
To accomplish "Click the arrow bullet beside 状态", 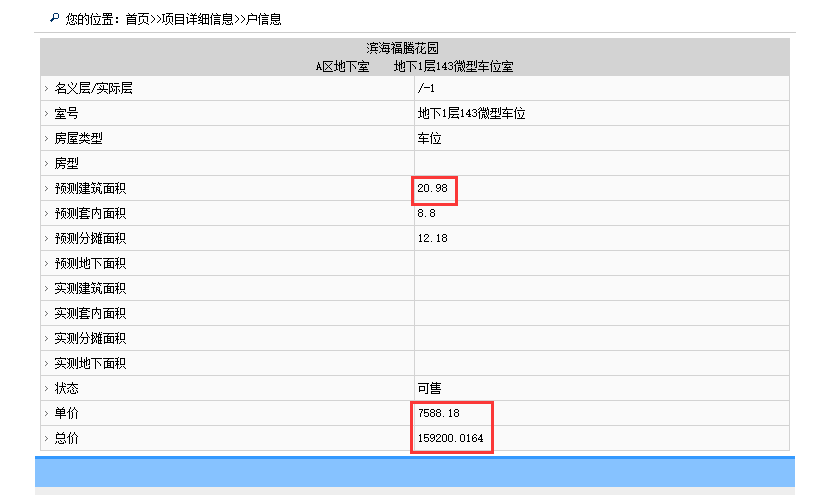I will (x=46, y=388).
